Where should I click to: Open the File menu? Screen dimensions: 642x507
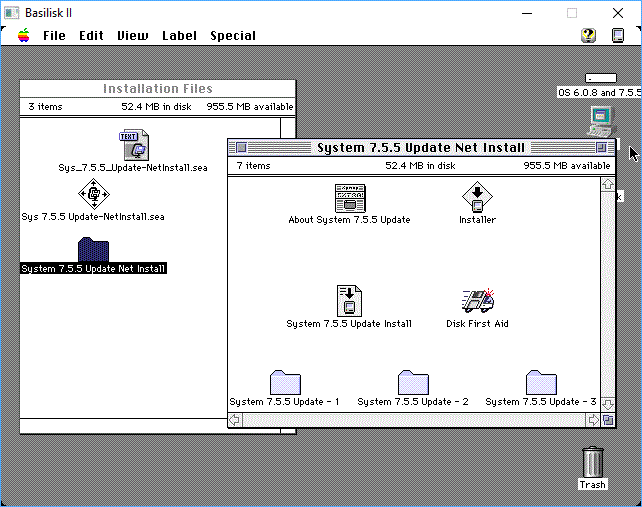coord(54,36)
